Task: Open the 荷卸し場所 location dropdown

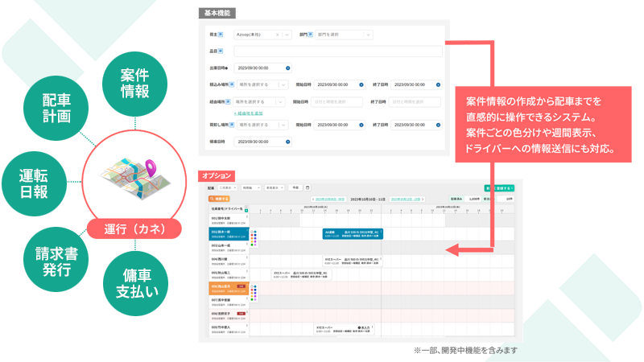Action: 283,125
